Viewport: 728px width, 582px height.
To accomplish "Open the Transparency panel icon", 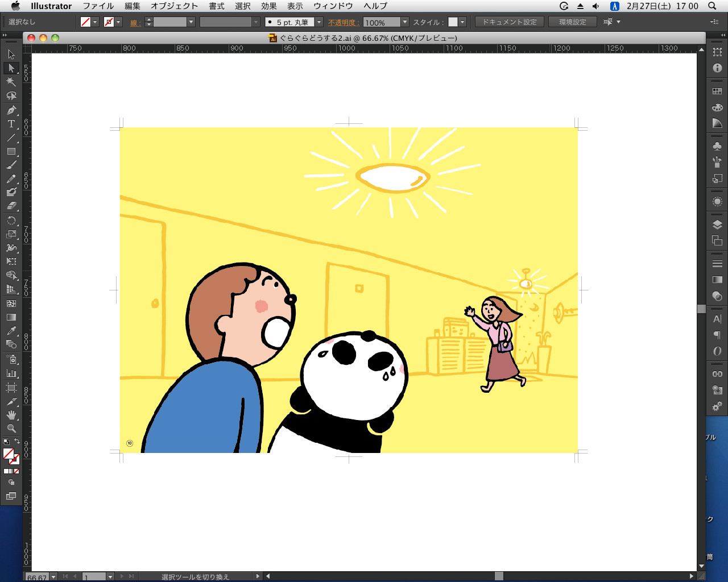I will click(x=717, y=296).
